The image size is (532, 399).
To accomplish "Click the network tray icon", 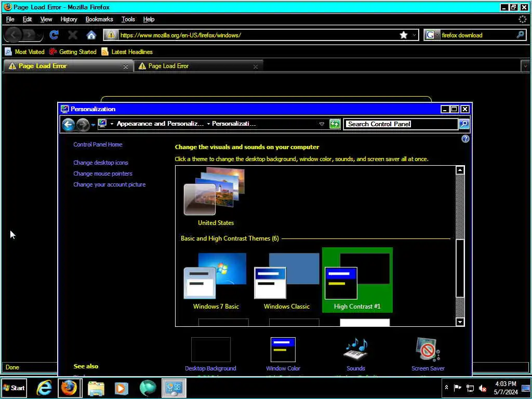I will point(470,388).
